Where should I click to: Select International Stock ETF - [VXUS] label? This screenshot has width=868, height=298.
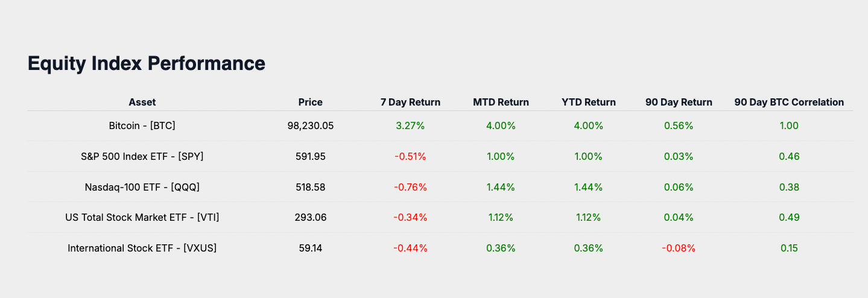142,248
